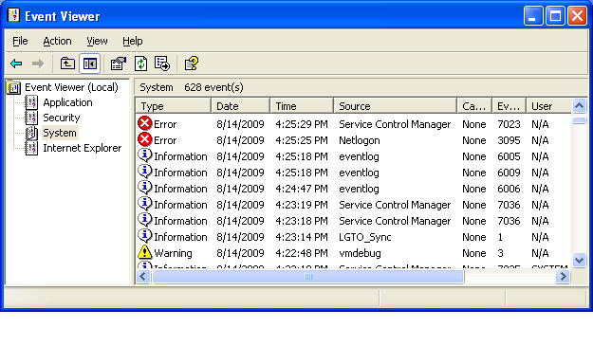Viewport: 593px width, 364px height.
Task: Open the Action menu
Action: click(57, 41)
